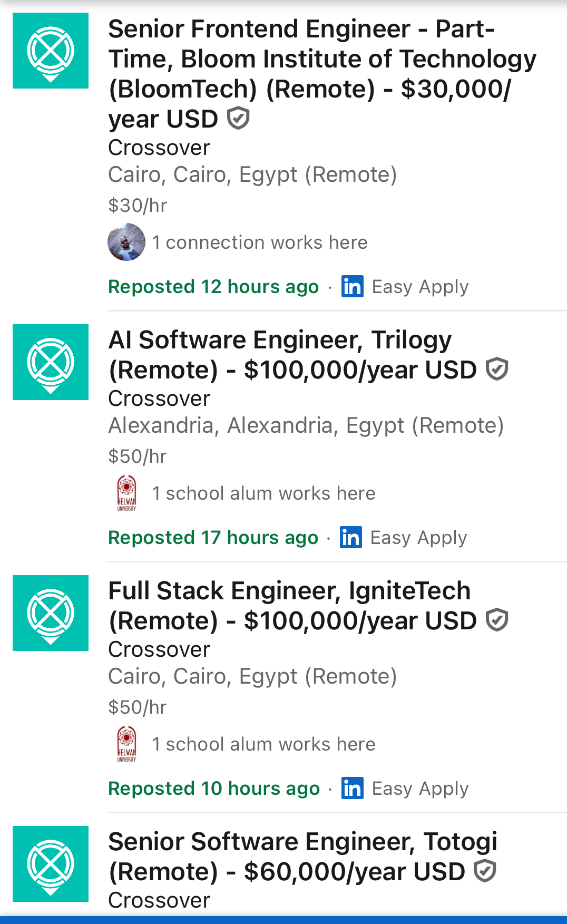Tap Helwan University logo under AI Software Engineer

(x=126, y=493)
